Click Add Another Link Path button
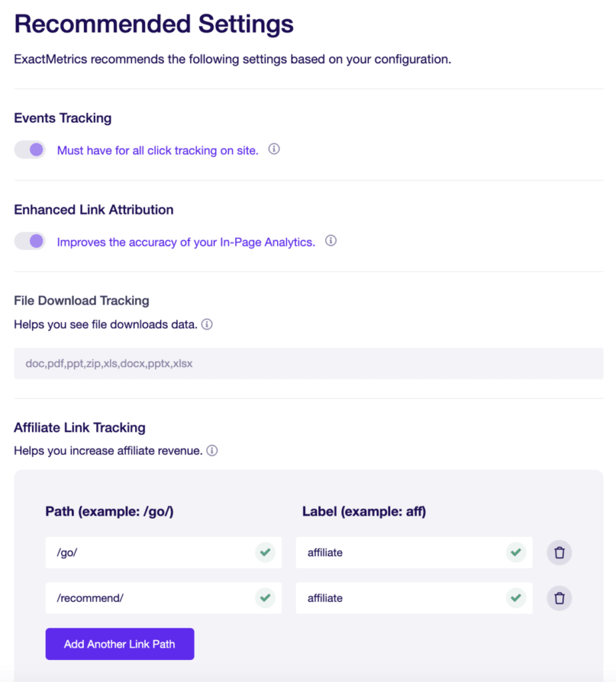Viewport: 616px width, 682px height. tap(120, 644)
